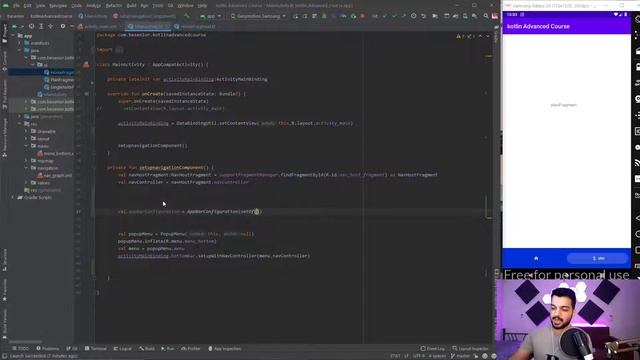The height and width of the screenshot is (360, 640).
Task: Open the user account avatar icon
Action: pyautogui.click(x=495, y=16)
